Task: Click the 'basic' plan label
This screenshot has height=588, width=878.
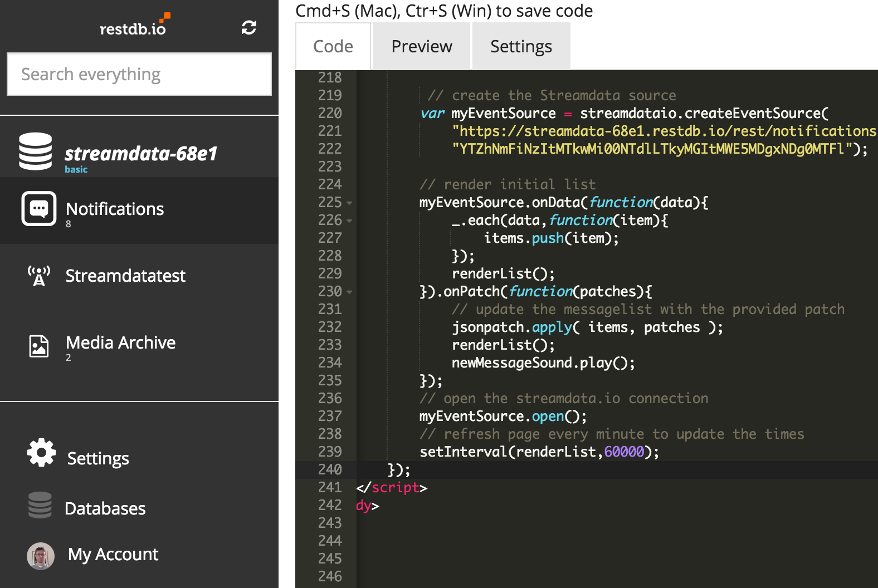Action: coord(76,169)
